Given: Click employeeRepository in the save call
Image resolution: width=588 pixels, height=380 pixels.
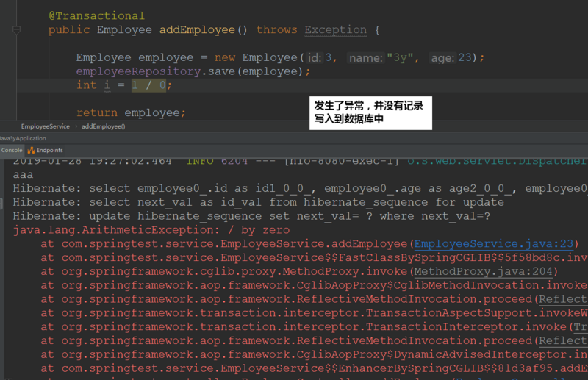Looking at the screenshot, I should [x=138, y=71].
